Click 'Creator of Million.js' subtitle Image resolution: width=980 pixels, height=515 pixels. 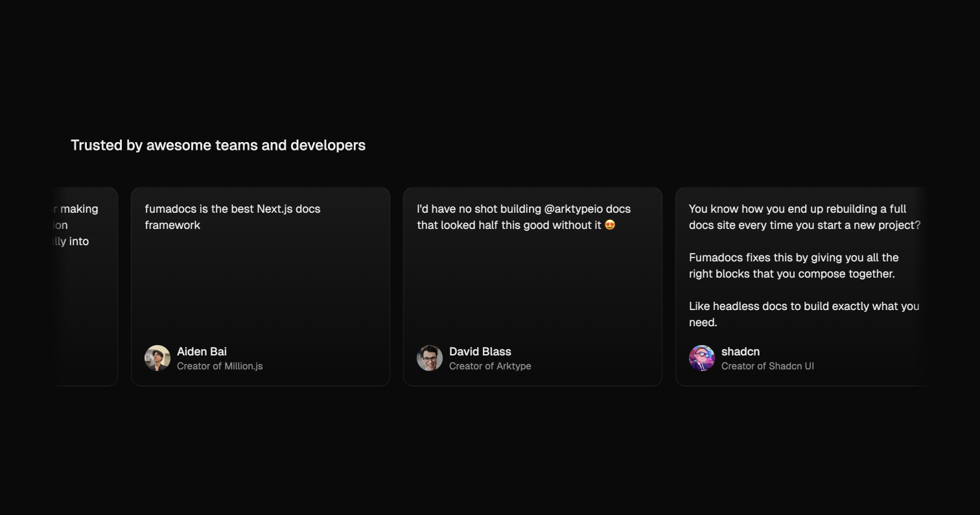pyautogui.click(x=220, y=366)
